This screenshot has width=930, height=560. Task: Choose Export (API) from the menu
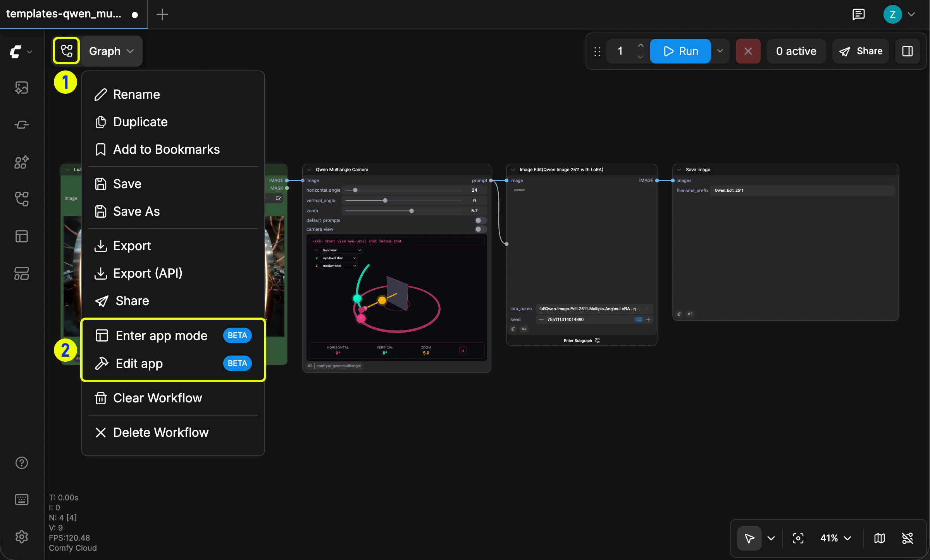(148, 273)
